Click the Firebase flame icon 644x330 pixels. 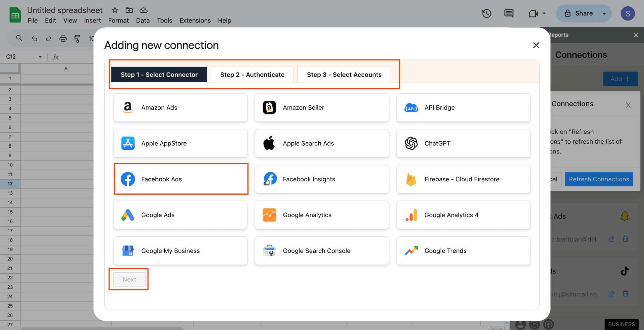[411, 180]
